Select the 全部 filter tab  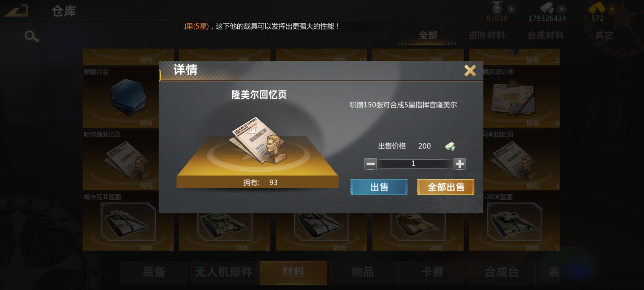(428, 35)
